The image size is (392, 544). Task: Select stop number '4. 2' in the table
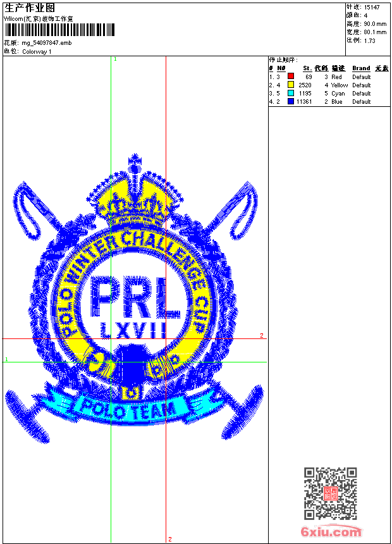point(274,102)
